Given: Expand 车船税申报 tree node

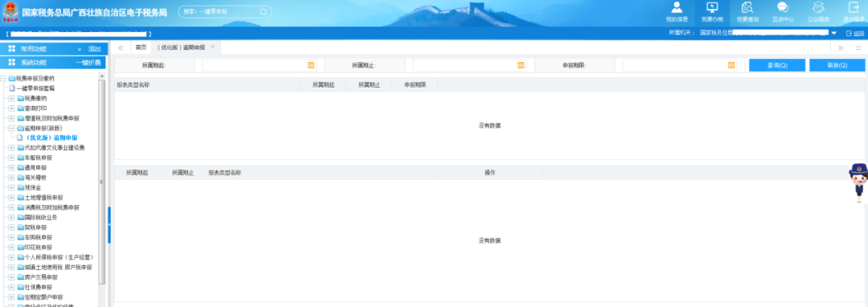Looking at the screenshot, I should [11, 158].
